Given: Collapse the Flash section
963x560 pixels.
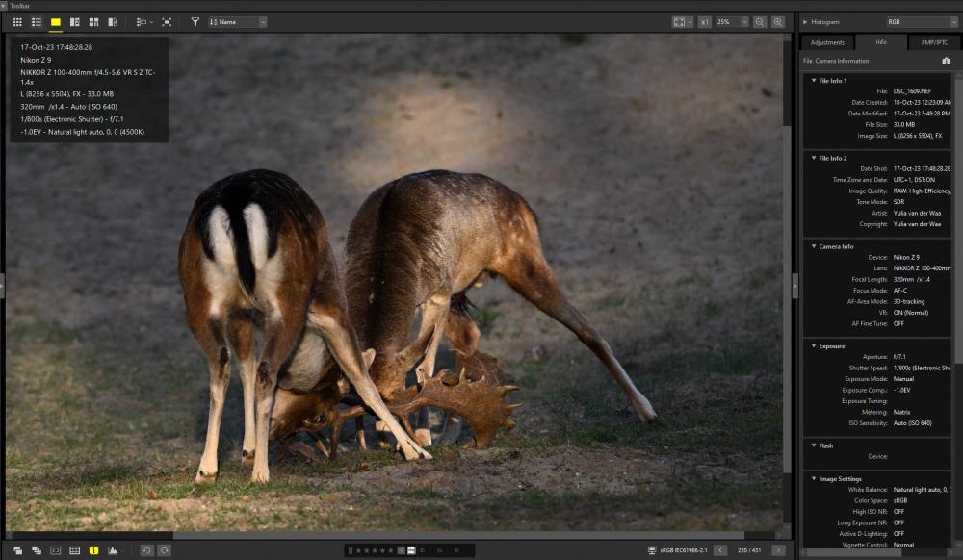Looking at the screenshot, I should click(x=814, y=445).
